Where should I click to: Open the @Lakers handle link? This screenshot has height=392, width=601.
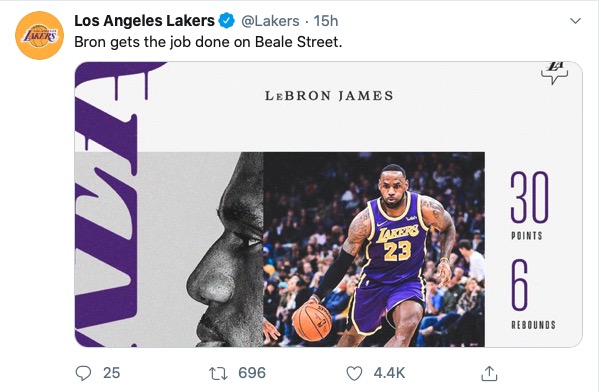270,21
